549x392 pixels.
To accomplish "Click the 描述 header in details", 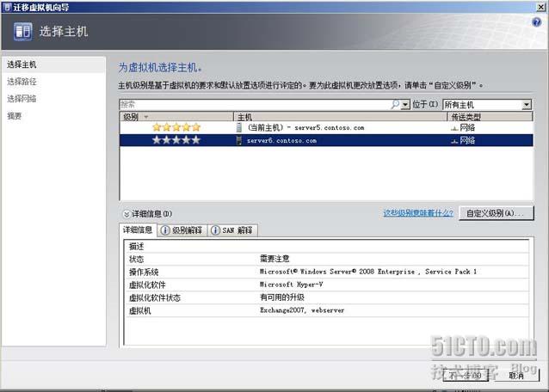I will 137,246.
